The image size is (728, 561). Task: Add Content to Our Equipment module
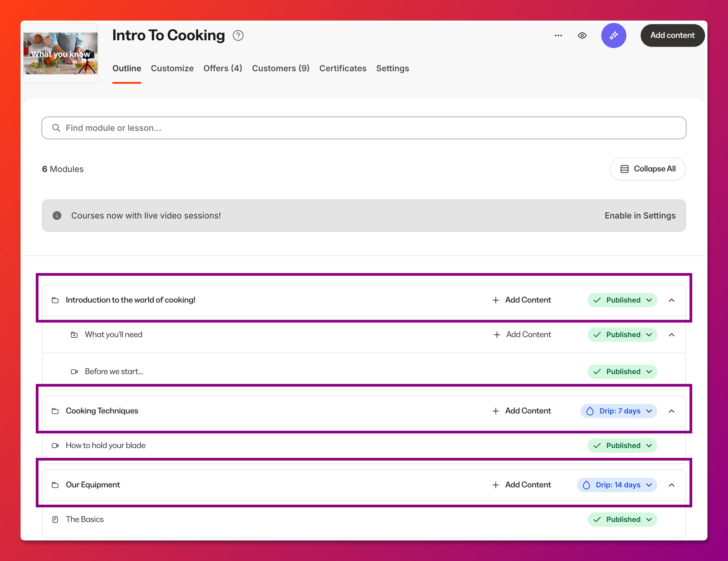point(522,485)
